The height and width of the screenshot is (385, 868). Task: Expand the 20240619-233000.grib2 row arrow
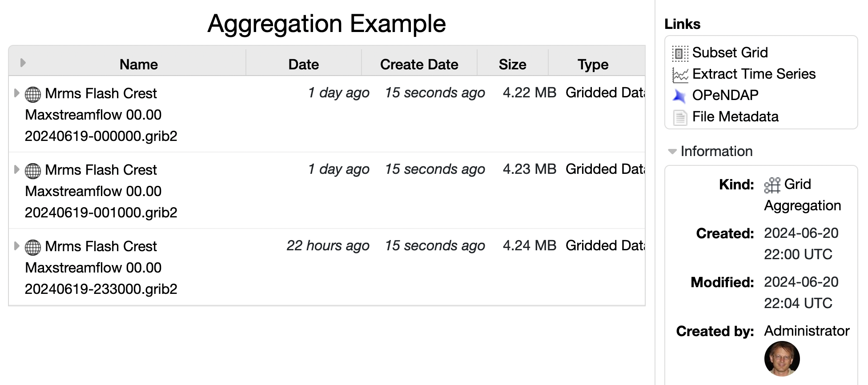pyautogui.click(x=16, y=246)
